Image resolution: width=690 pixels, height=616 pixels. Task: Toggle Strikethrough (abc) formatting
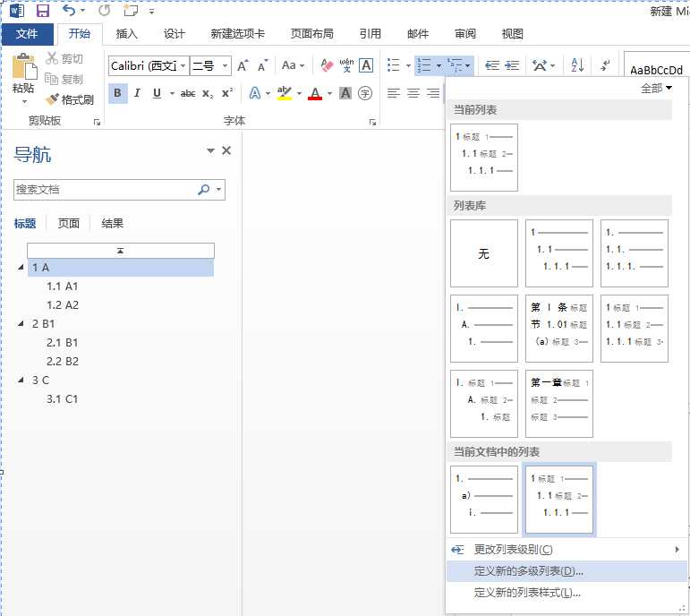[188, 93]
